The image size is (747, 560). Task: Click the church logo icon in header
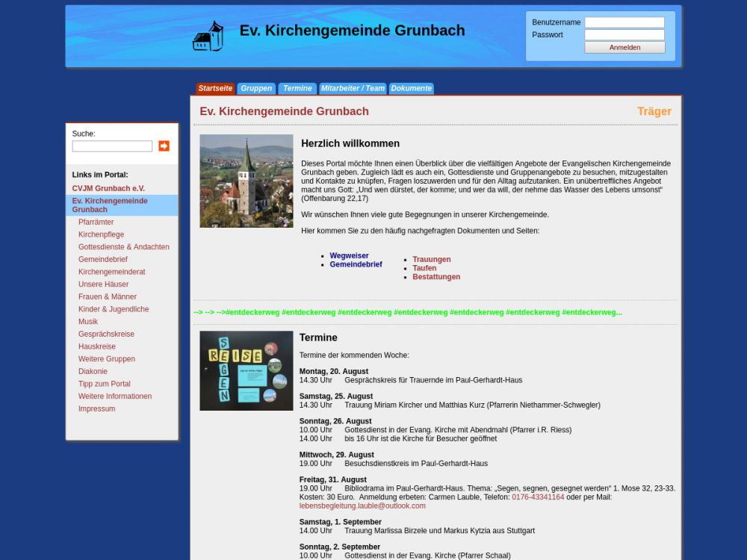pos(208,36)
